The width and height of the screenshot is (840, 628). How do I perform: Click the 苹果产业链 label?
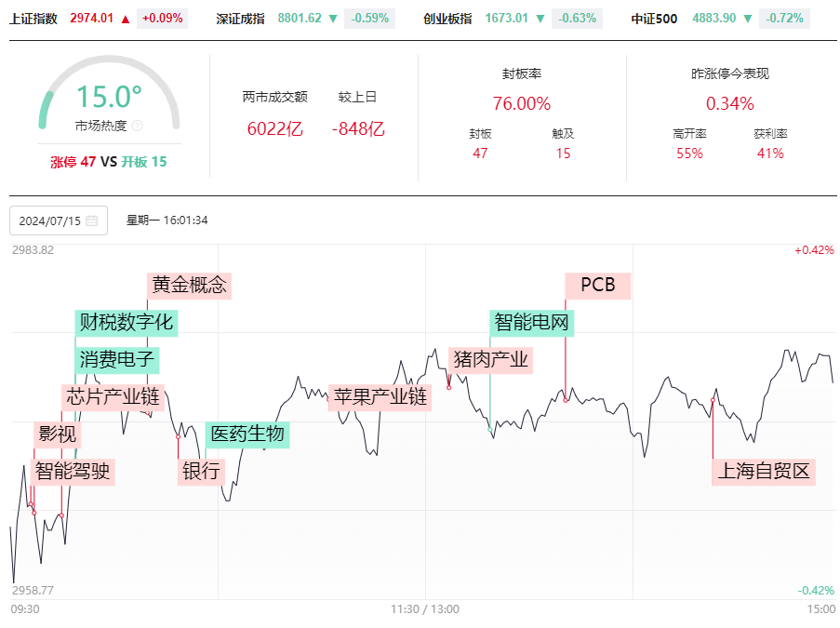[x=380, y=397]
